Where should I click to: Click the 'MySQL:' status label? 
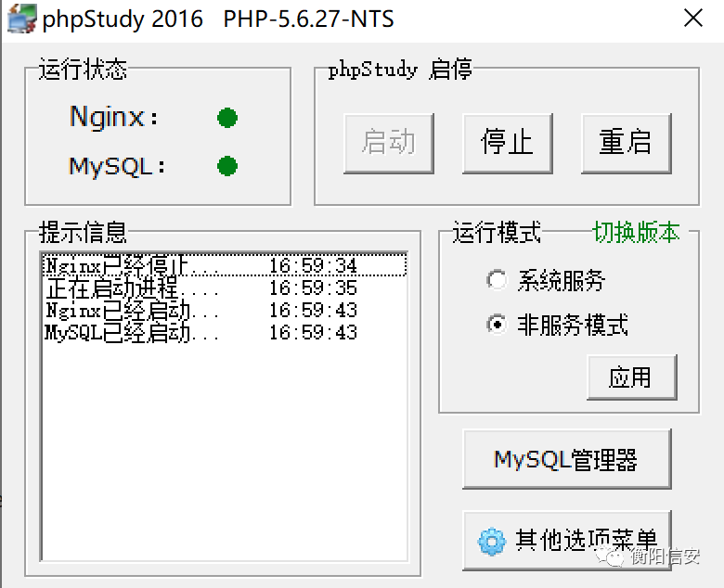point(117,166)
